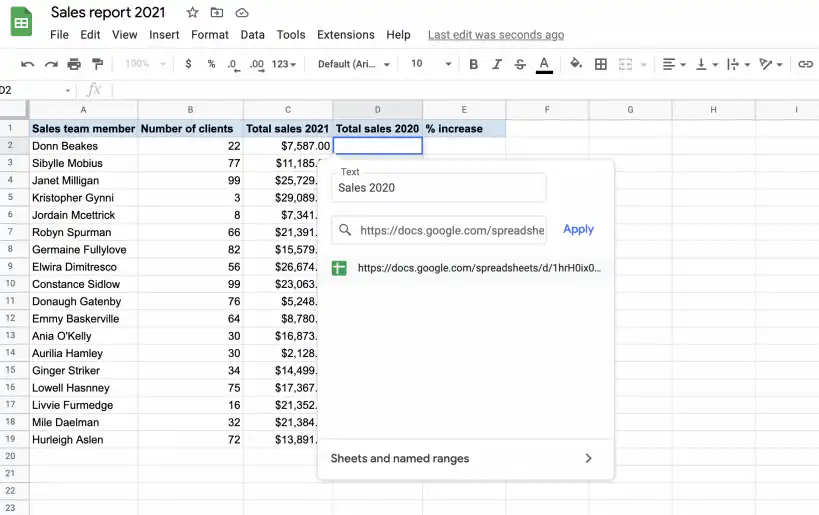
Task: Expand Sheets and named ranges
Action: (465, 459)
